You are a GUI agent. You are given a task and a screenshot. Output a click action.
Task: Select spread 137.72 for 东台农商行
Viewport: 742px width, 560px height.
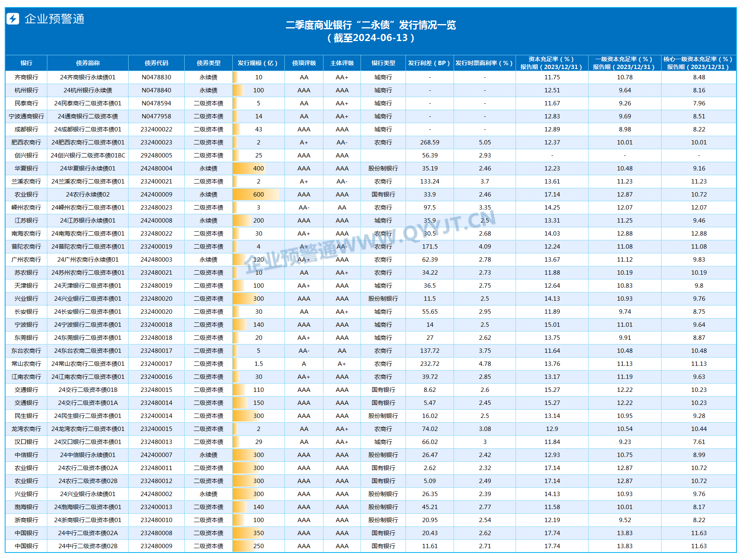point(430,351)
